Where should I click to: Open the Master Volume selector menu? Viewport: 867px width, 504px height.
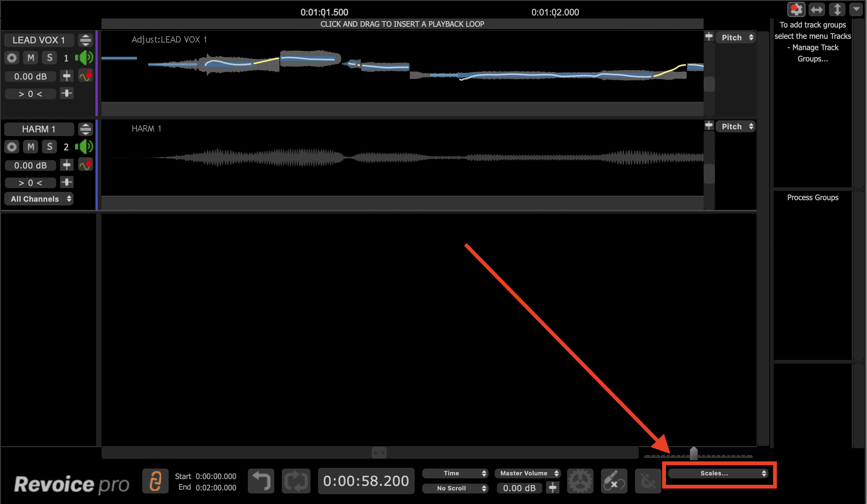(527, 473)
